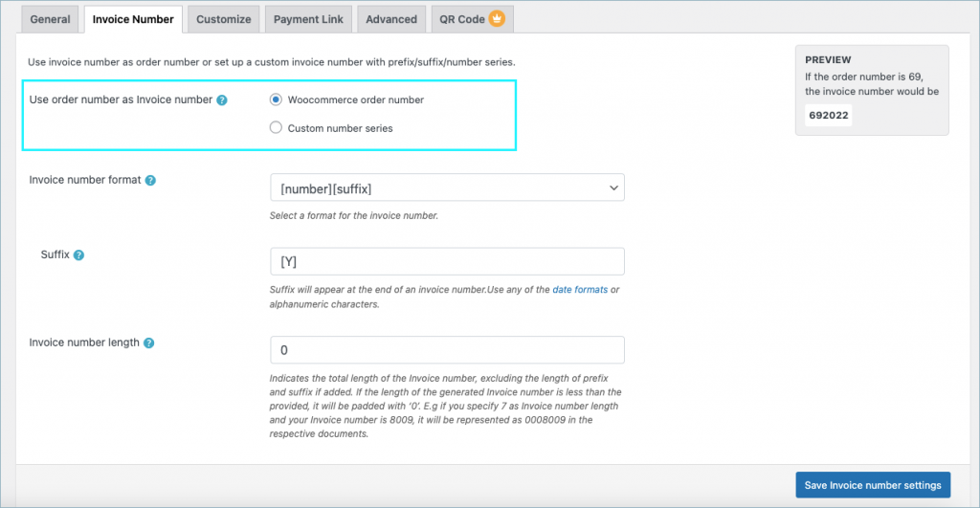Open the Invoice number format dropdown
This screenshot has height=508, width=980.
pos(447,188)
